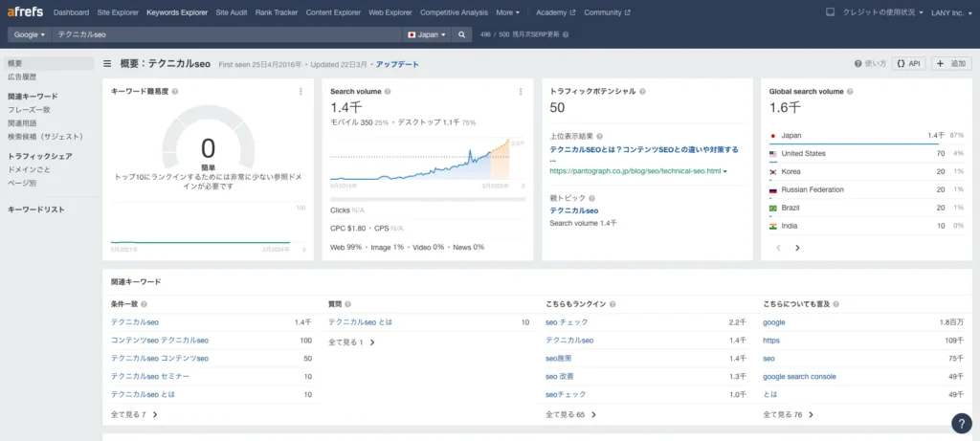Image resolution: width=980 pixels, height=441 pixels.
Task: Open the LANY Inc. account dropdown
Action: 952,12
